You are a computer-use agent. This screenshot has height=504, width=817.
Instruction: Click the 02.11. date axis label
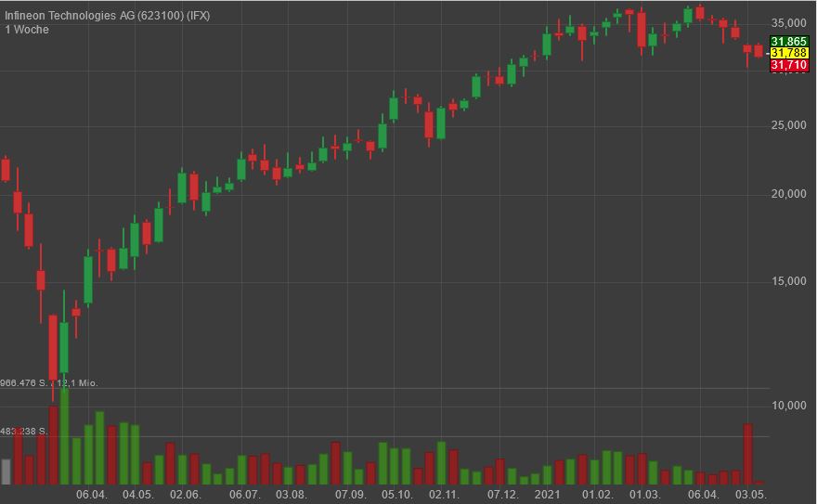tap(445, 494)
